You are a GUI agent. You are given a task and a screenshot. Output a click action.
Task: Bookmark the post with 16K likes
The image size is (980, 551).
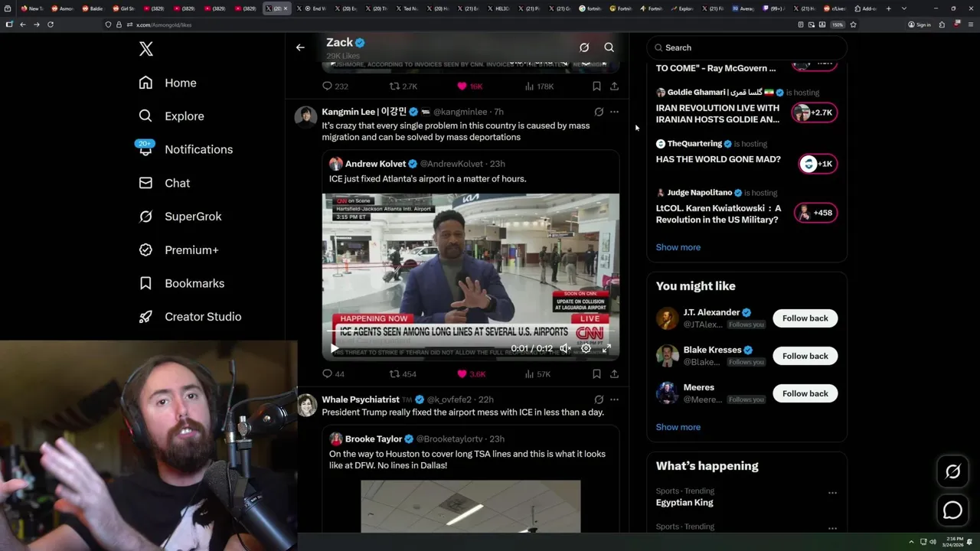click(x=596, y=86)
